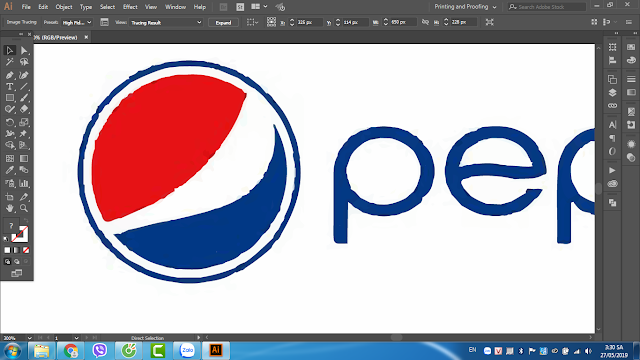The width and height of the screenshot is (640, 360).
Task: Toggle constrain width and height proportions
Action: [x=425, y=22]
